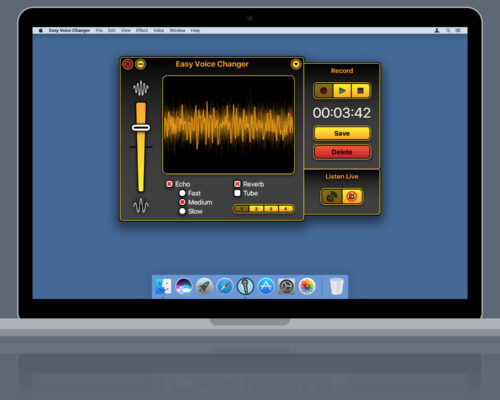Select the Fast echo radio option

pyautogui.click(x=182, y=193)
